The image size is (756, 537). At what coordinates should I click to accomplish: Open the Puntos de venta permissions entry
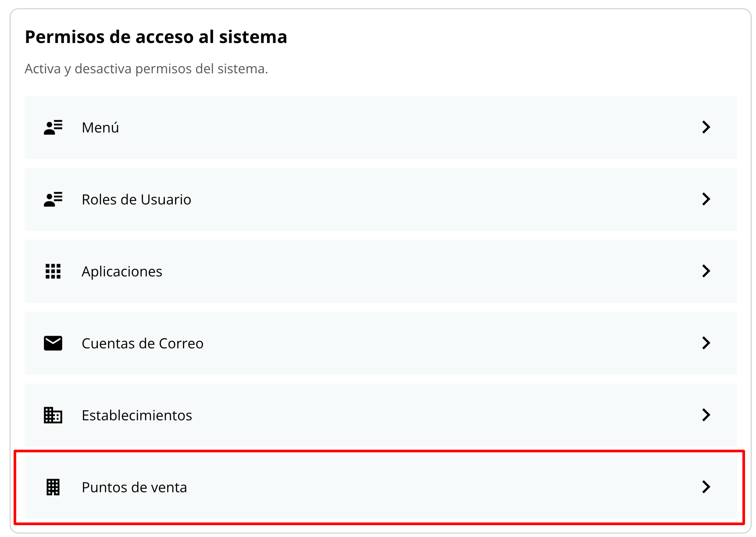[x=377, y=487]
